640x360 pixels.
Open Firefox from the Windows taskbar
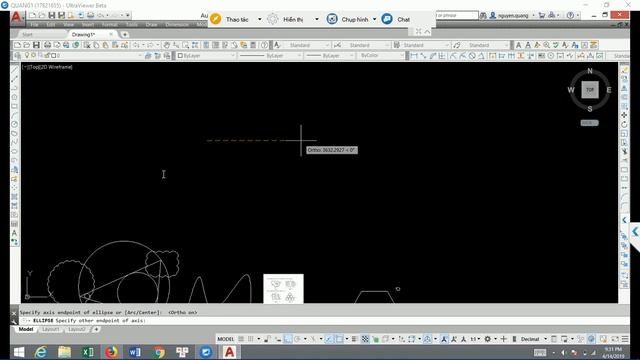[x=111, y=352]
